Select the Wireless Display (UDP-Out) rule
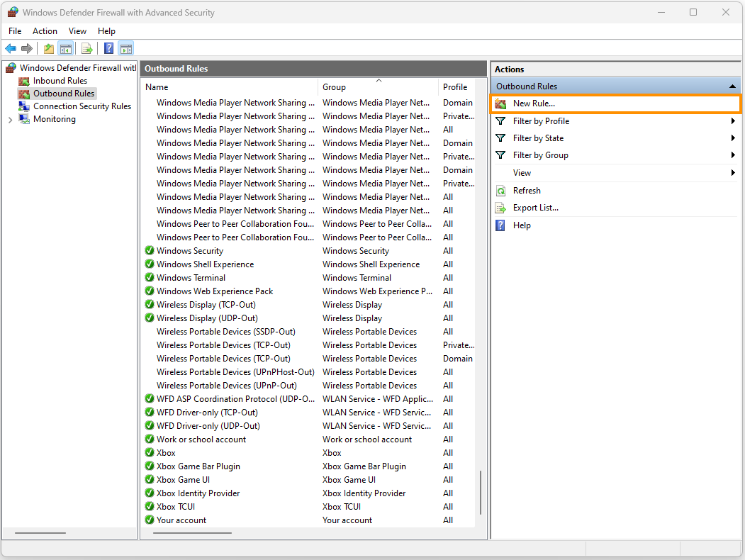Screen dimensions: 745x560 point(207,318)
